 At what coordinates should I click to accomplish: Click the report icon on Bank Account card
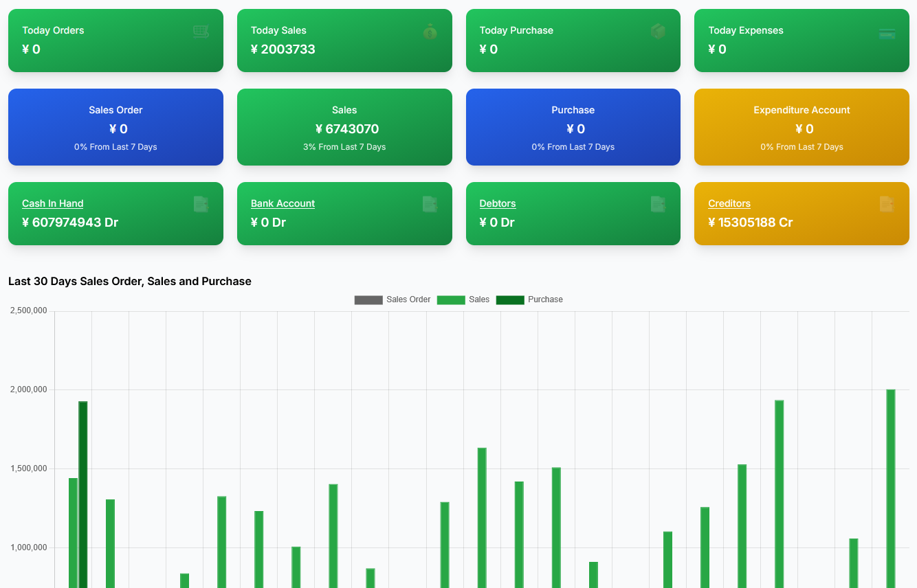[430, 204]
